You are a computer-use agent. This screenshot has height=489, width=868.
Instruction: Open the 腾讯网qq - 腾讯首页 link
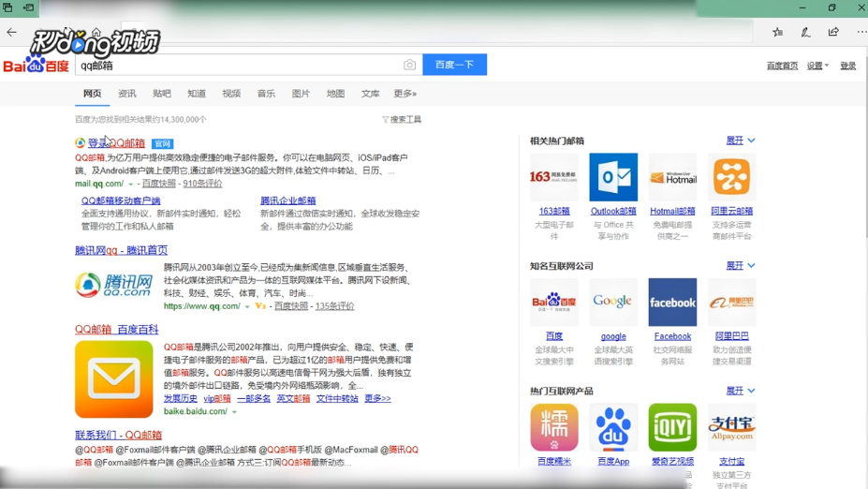121,250
